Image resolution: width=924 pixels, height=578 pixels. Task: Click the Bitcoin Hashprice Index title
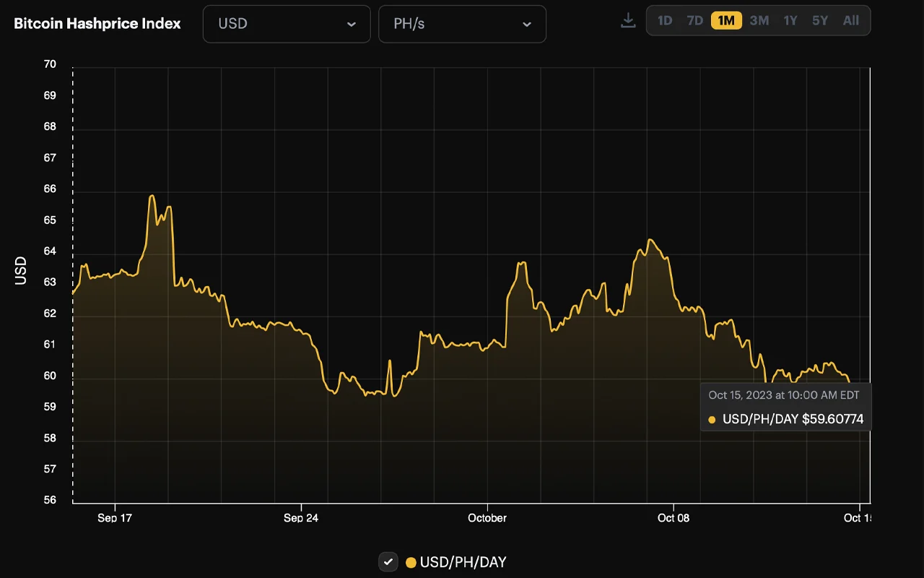pos(97,24)
